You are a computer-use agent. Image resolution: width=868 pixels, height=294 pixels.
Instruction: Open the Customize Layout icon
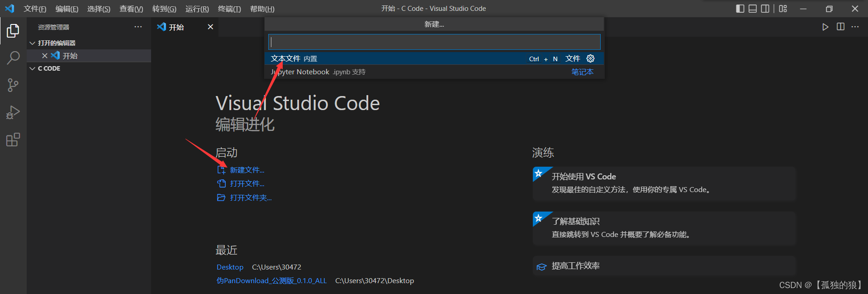tap(783, 9)
